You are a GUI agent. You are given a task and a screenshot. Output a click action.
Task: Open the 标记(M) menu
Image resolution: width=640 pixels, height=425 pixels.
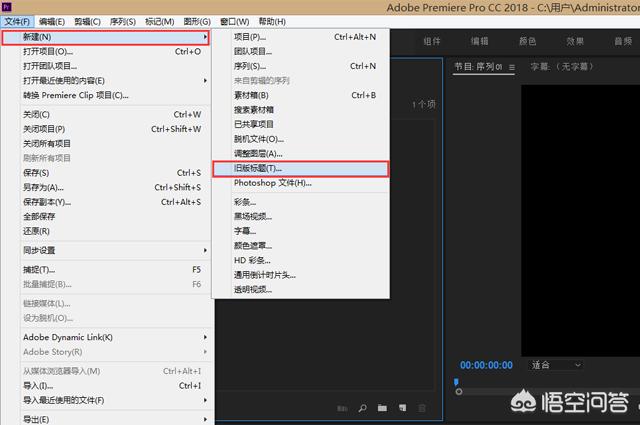point(160,22)
